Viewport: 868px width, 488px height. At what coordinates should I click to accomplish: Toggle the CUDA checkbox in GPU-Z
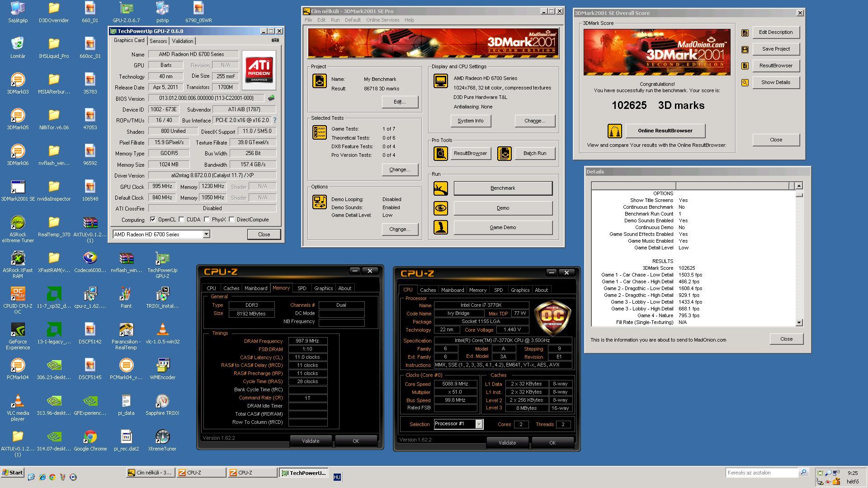181,220
